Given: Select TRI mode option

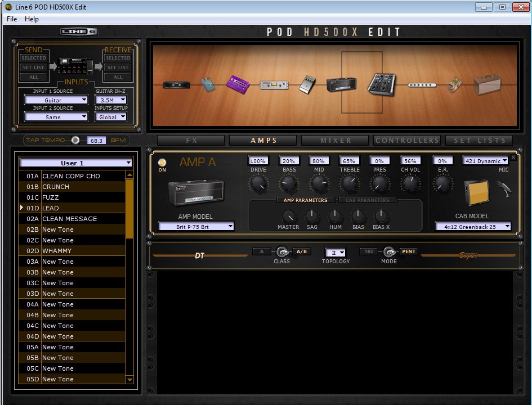Looking at the screenshot, I should click(x=369, y=251).
